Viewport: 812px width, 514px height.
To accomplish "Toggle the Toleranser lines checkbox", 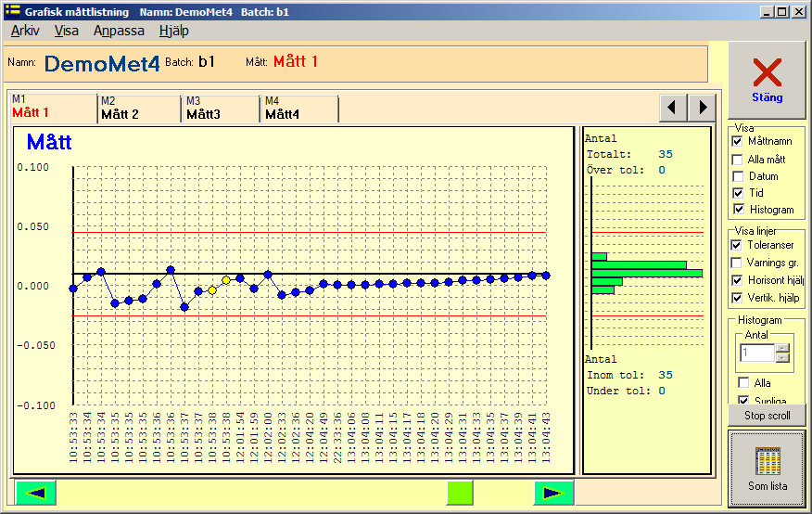I will tap(736, 245).
